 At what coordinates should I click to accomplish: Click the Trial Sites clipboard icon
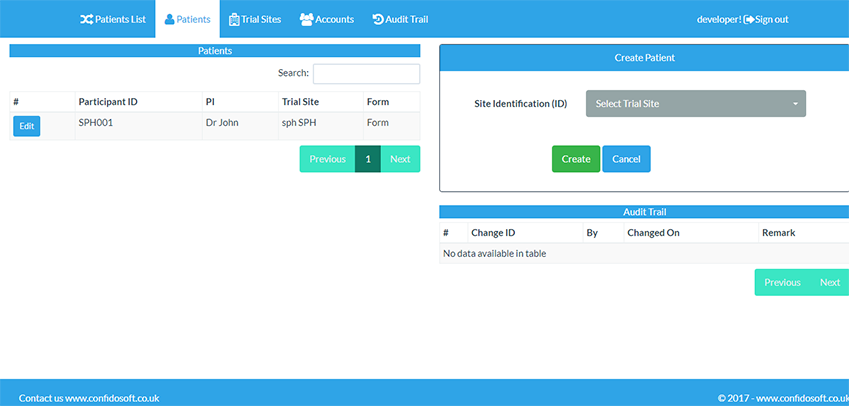click(234, 19)
